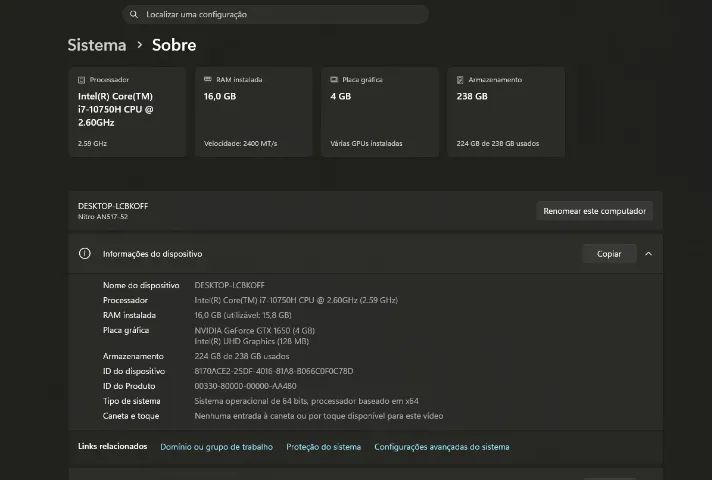Click the Armazenamento card icon

click(460, 80)
